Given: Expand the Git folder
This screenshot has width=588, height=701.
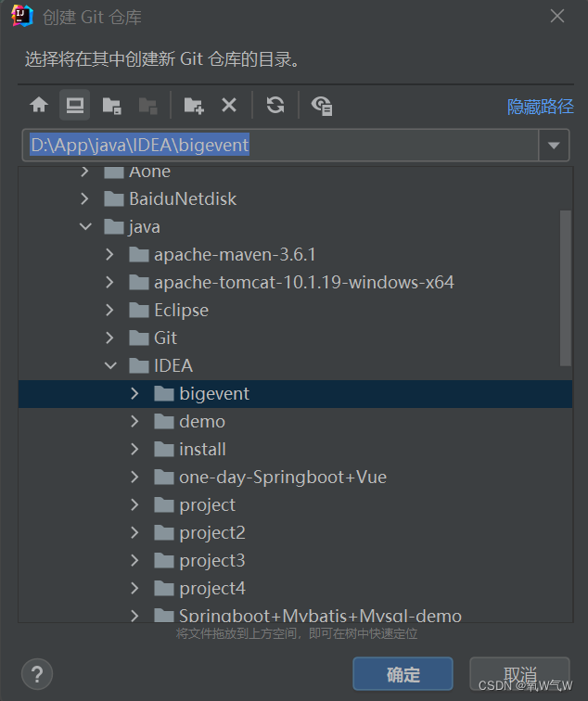Looking at the screenshot, I should coord(110,338).
